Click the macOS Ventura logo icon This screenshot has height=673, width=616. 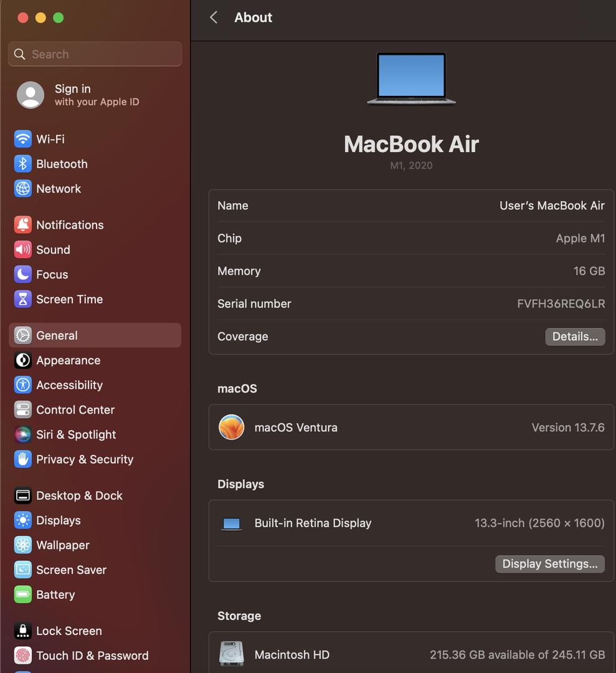click(x=232, y=427)
